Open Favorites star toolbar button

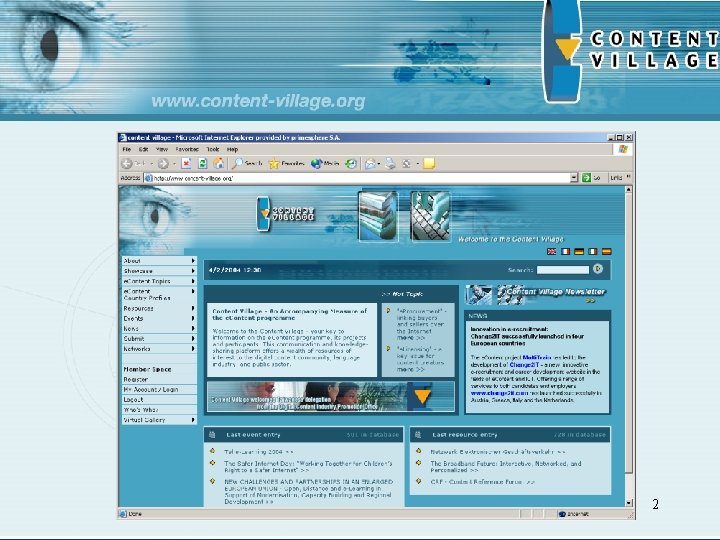287,163
